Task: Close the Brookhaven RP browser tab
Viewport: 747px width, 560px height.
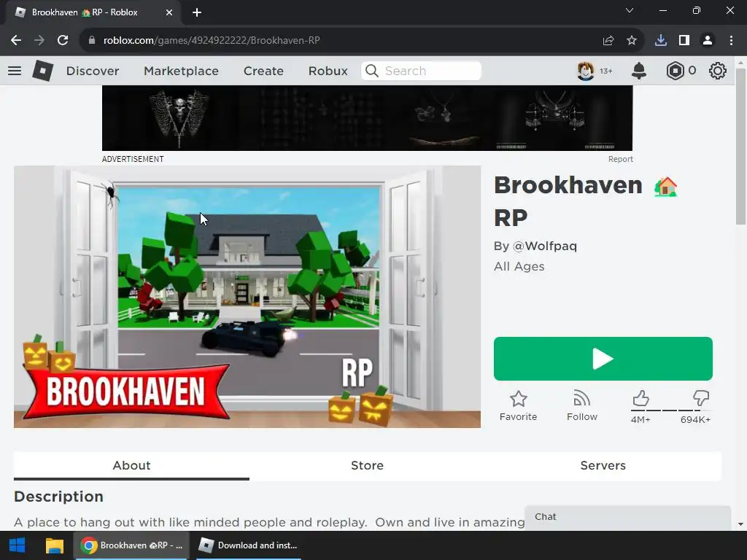Action: tap(169, 12)
